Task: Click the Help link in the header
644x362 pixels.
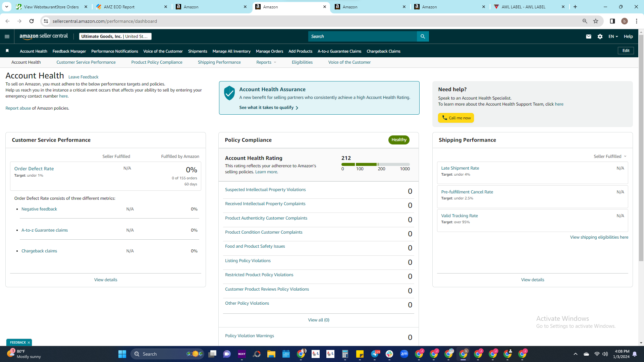Action: pos(628,37)
